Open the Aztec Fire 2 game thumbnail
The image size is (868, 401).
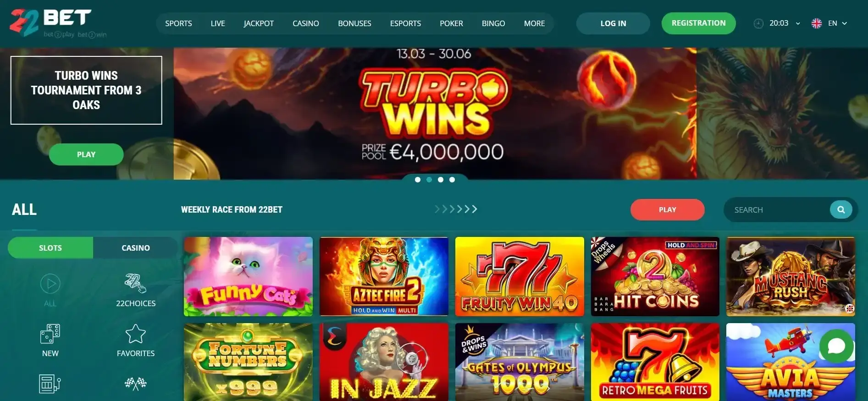coord(384,276)
